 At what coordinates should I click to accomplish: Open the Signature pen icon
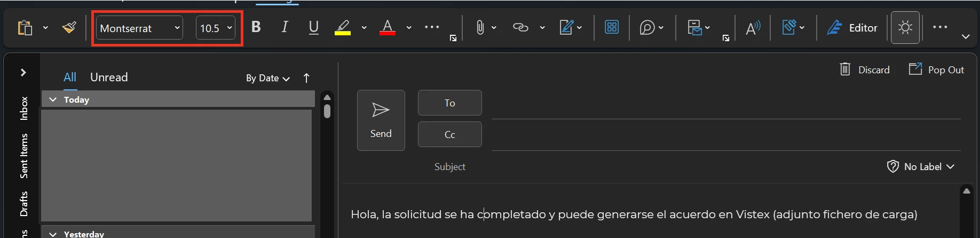click(x=566, y=27)
